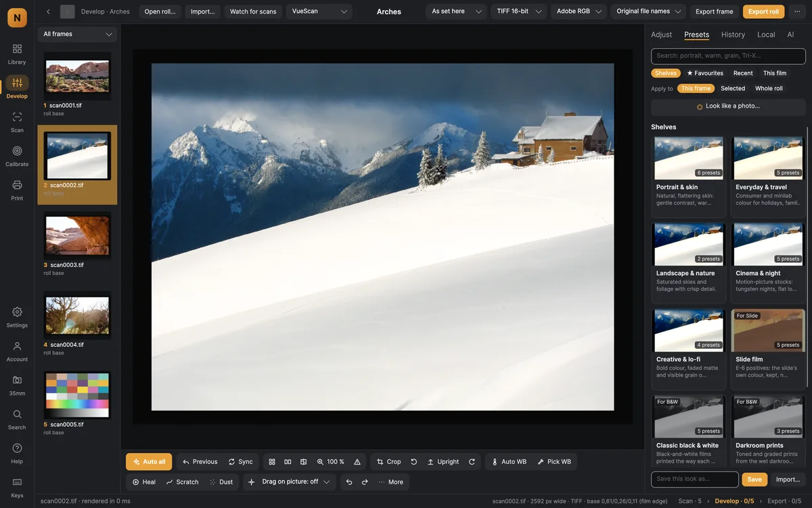Viewport: 812px width, 508px height.
Task: Open the Scan section
Action: point(17,122)
